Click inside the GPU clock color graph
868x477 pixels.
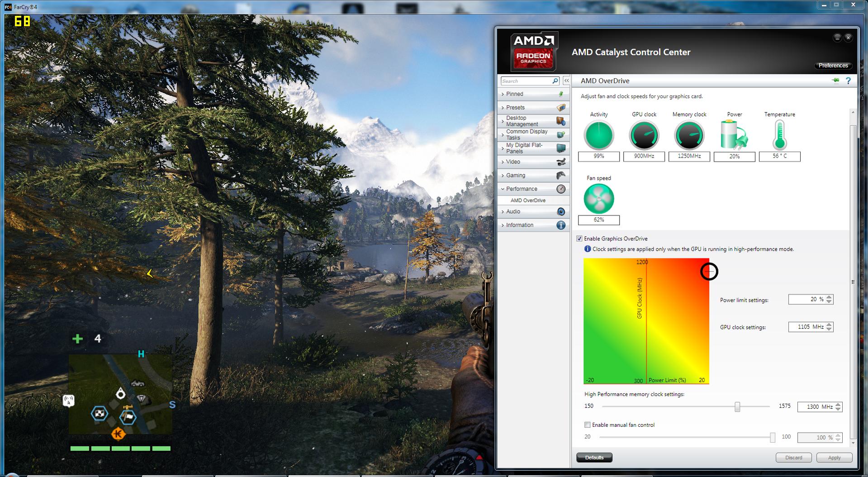[x=646, y=321]
